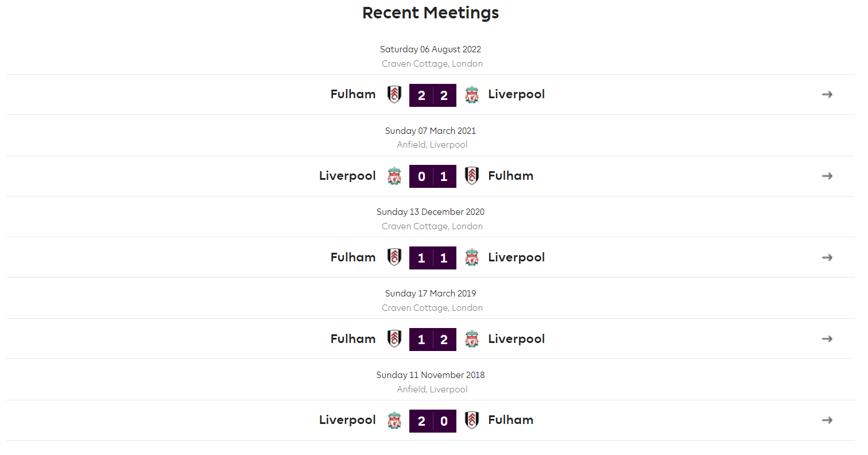Click Liverpool crest in the 0-1 match
Screen dimensions: 868x455
[x=394, y=176]
